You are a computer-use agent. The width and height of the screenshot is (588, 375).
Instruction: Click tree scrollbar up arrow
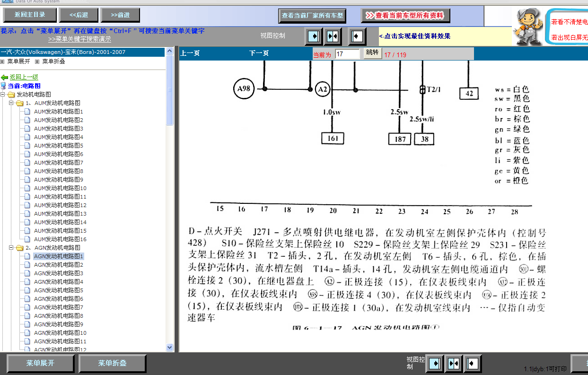[170, 52]
